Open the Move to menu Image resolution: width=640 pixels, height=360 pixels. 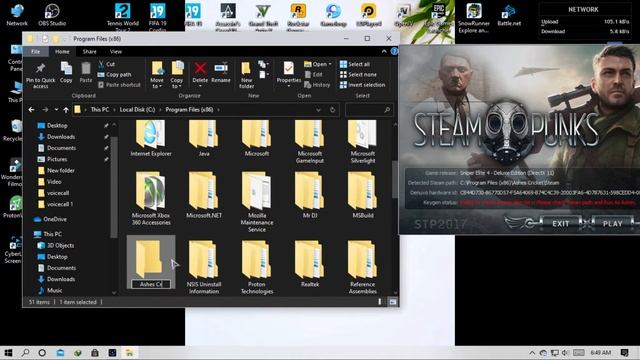(157, 75)
